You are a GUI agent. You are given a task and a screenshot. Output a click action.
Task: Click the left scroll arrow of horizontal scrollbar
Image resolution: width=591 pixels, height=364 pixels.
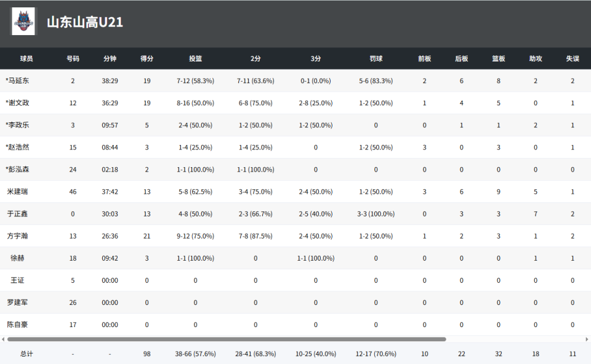point(3,339)
